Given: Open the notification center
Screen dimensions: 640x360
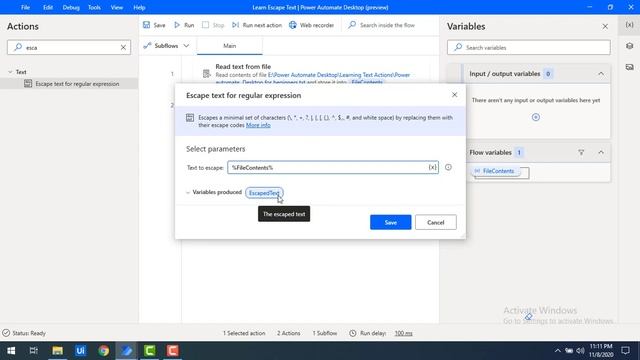Looking at the screenshot, I should click(x=625, y=351).
